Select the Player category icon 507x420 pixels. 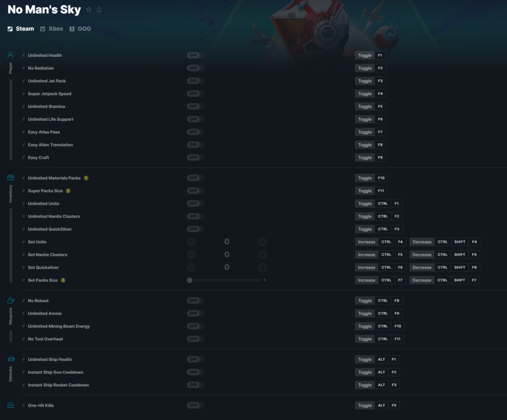10,55
